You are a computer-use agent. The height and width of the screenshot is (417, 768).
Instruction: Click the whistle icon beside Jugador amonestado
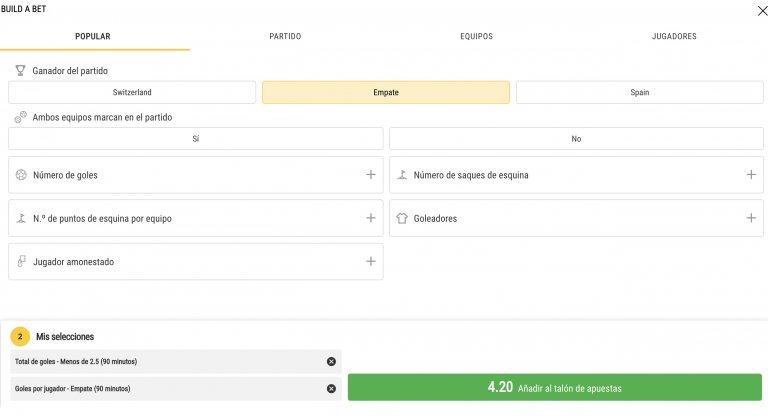(x=21, y=262)
